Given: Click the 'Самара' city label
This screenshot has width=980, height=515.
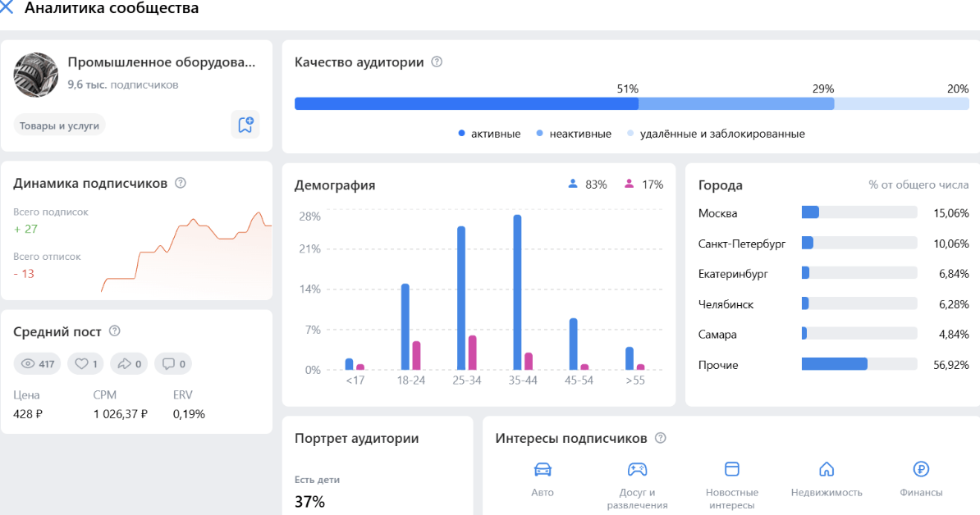Looking at the screenshot, I should [717, 334].
